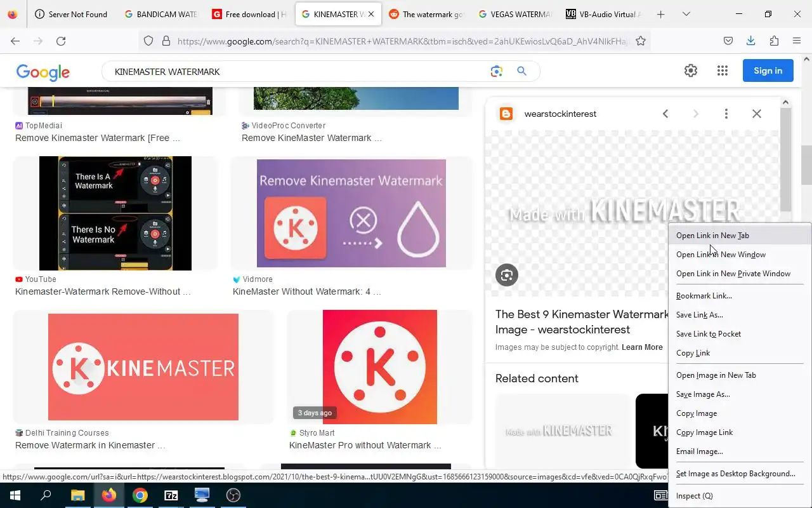
Task: Open the Firefox hamburger application menu
Action: [x=797, y=41]
